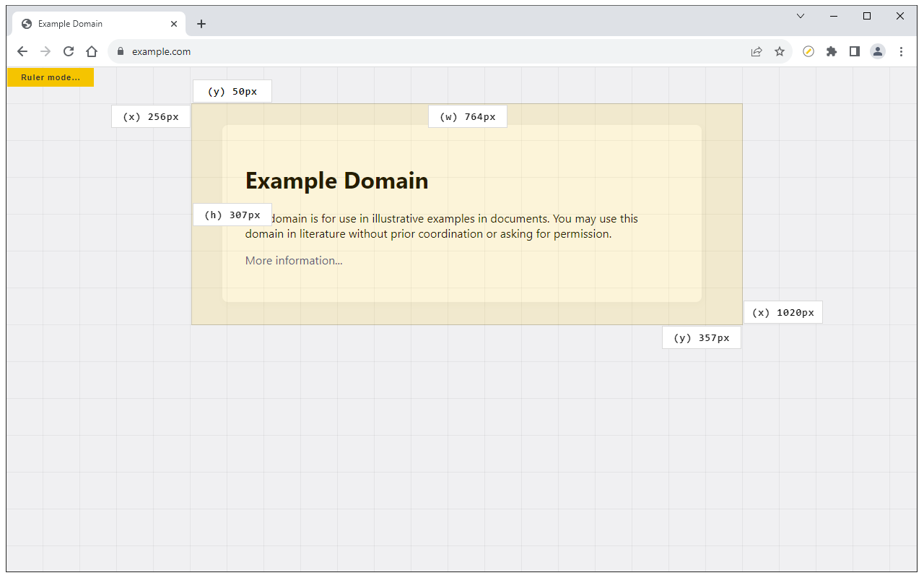Open the Extensions puzzle-piece menu

coord(832,51)
